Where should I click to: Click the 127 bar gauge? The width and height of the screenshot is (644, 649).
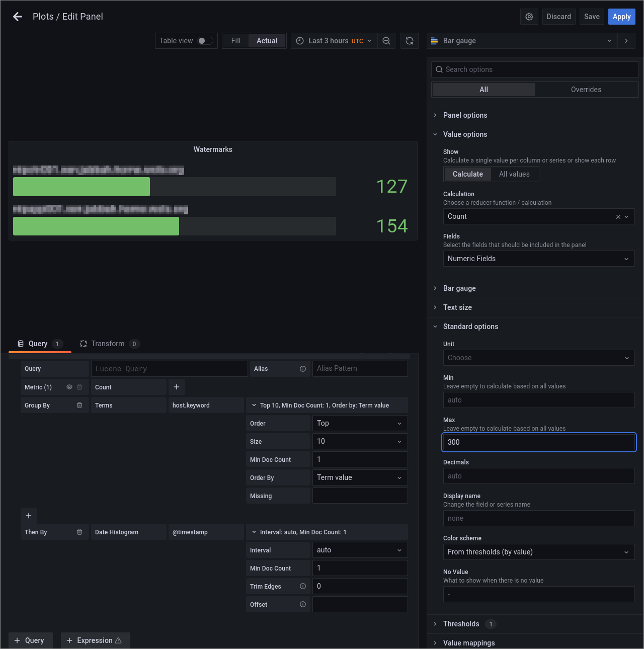click(175, 187)
